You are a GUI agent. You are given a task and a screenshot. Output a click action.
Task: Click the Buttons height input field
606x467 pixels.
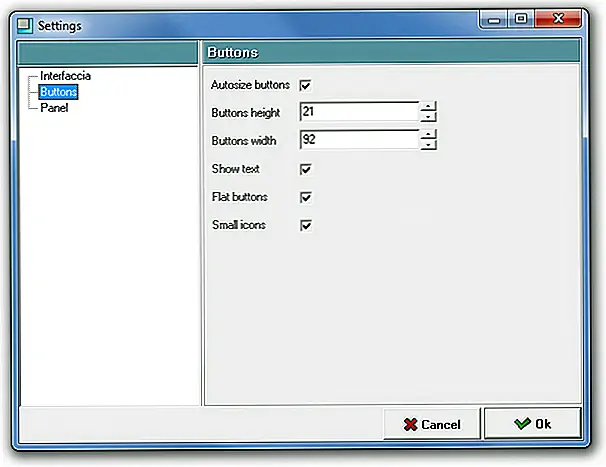coord(359,112)
